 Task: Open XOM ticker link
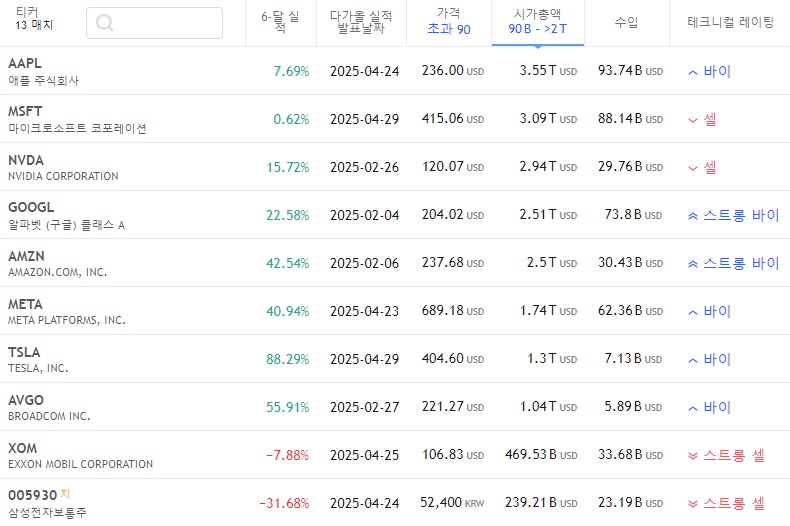point(22,448)
